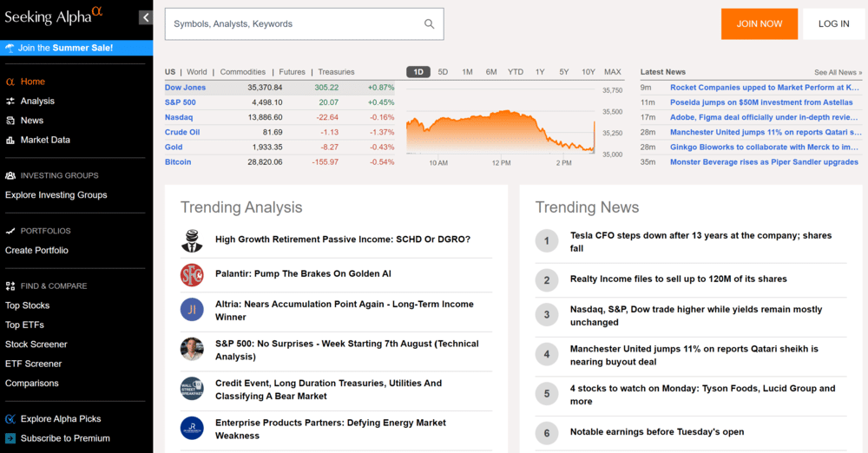Click the Palantir article author avatar

[192, 275]
